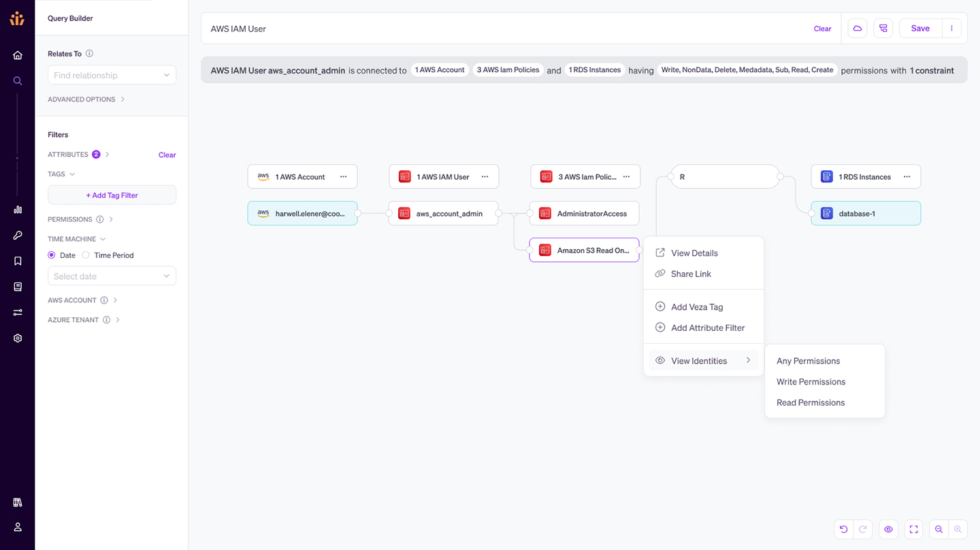Open the settings gear sidebar icon
Image resolution: width=980 pixels, height=550 pixels.
pos(18,338)
